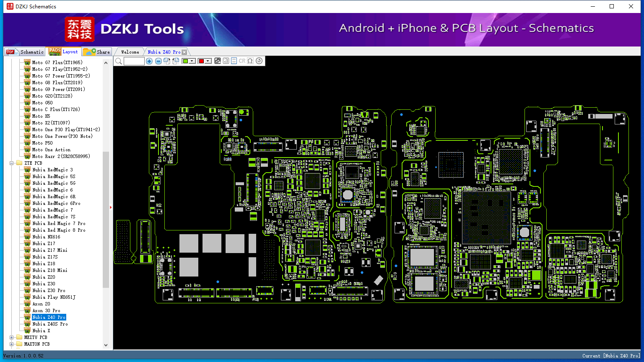Open Axon 30 Pro layout
Screen dimensions: 644x362
(x=46, y=310)
